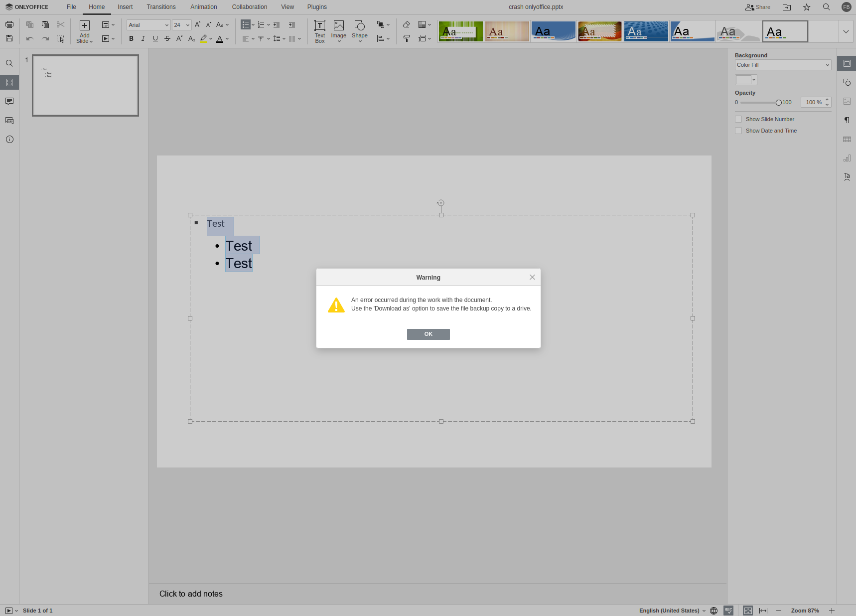The image size is (856, 616).
Task: Toggle italic formatting on selected text
Action: (143, 38)
